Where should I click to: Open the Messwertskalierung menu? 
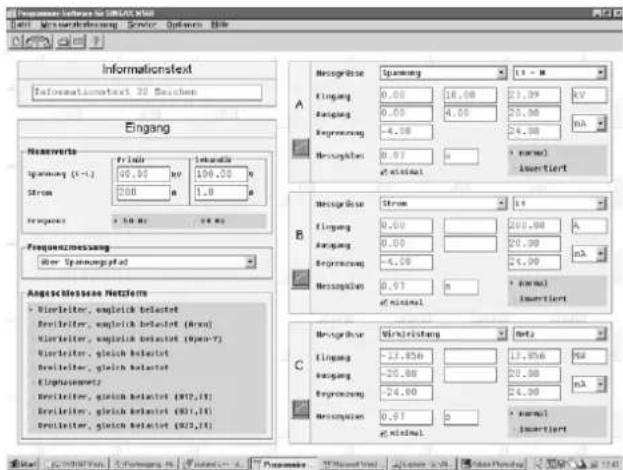79,25
